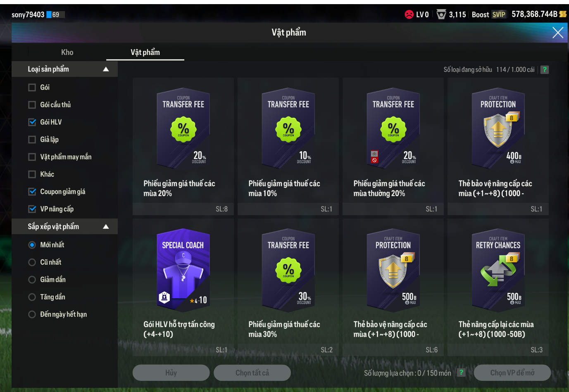
Task: Select the Protection 400B craft item card
Action: (x=498, y=146)
